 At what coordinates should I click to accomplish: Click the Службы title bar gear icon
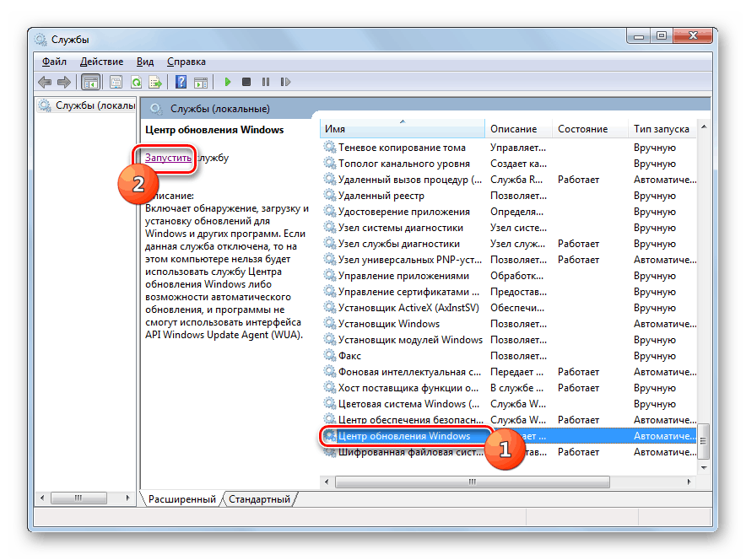click(41, 40)
